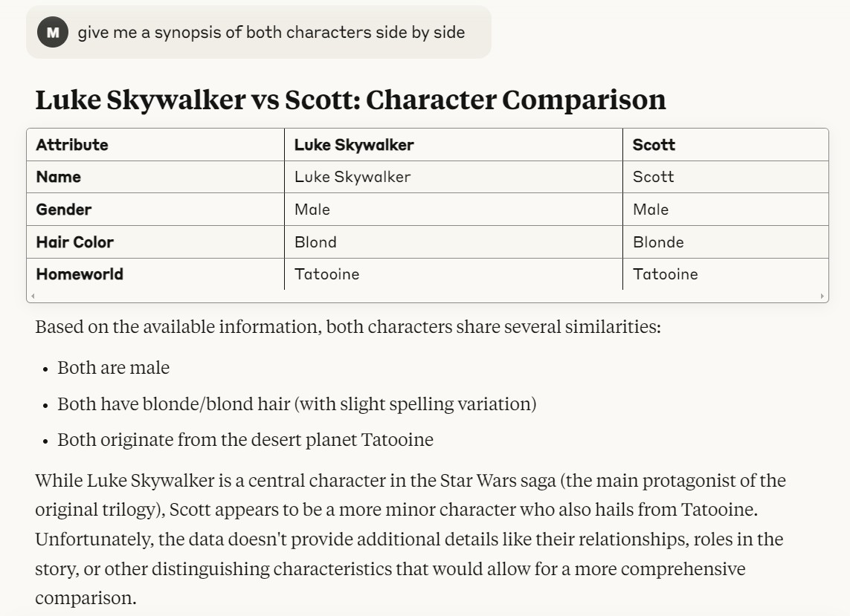The image size is (850, 616).
Task: Click the bullet 'Both are male'
Action: point(113,368)
